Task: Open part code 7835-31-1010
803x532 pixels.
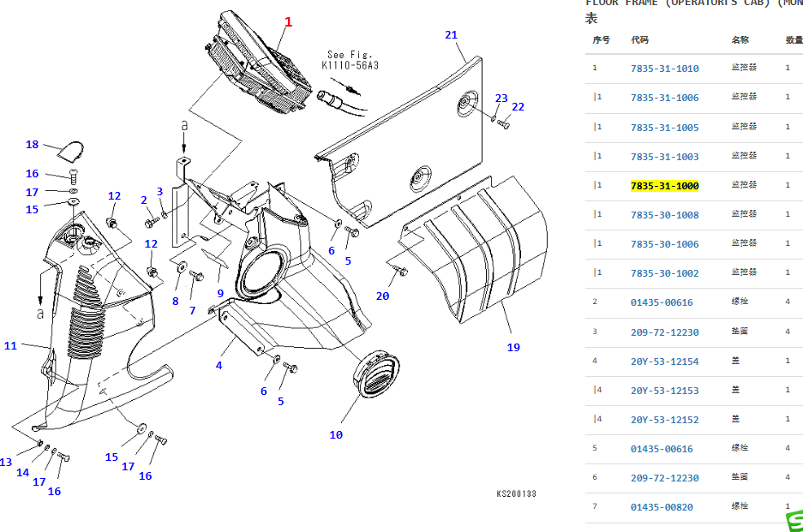Action: (664, 69)
